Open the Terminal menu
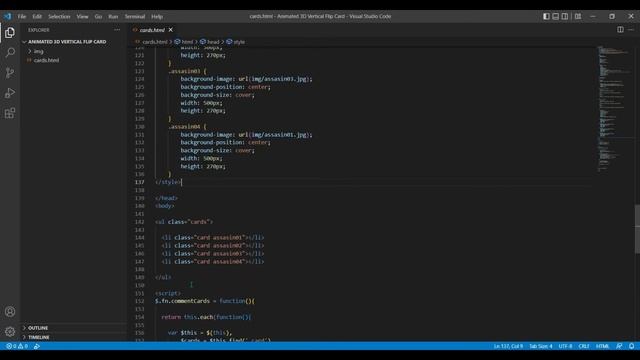This screenshot has width=640, height=360. coord(135,16)
